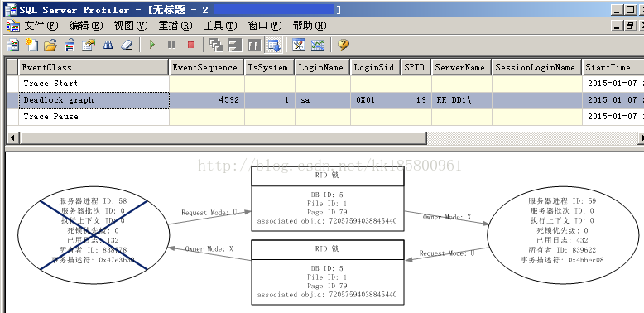
Task: Open the 重播(R) menu
Action: (x=175, y=26)
